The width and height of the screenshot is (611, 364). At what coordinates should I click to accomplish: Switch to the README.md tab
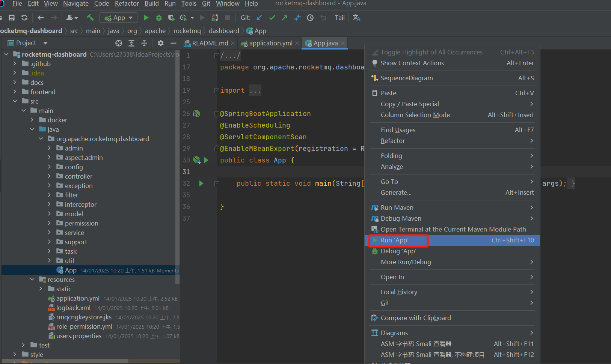pos(210,43)
